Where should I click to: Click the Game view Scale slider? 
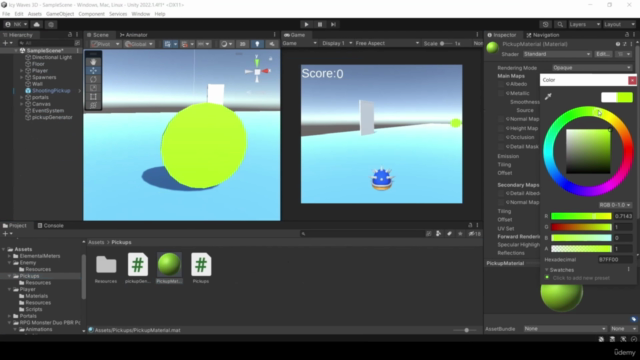tap(446, 43)
